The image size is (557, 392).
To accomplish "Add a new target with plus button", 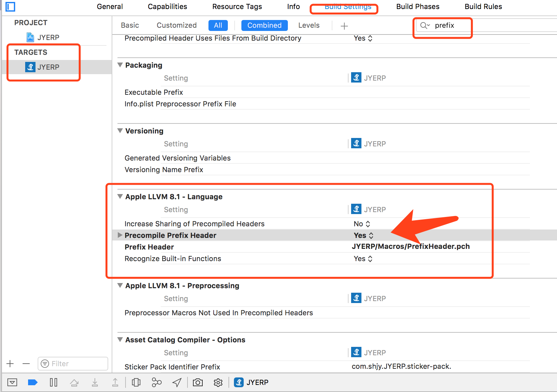I will click(x=10, y=364).
